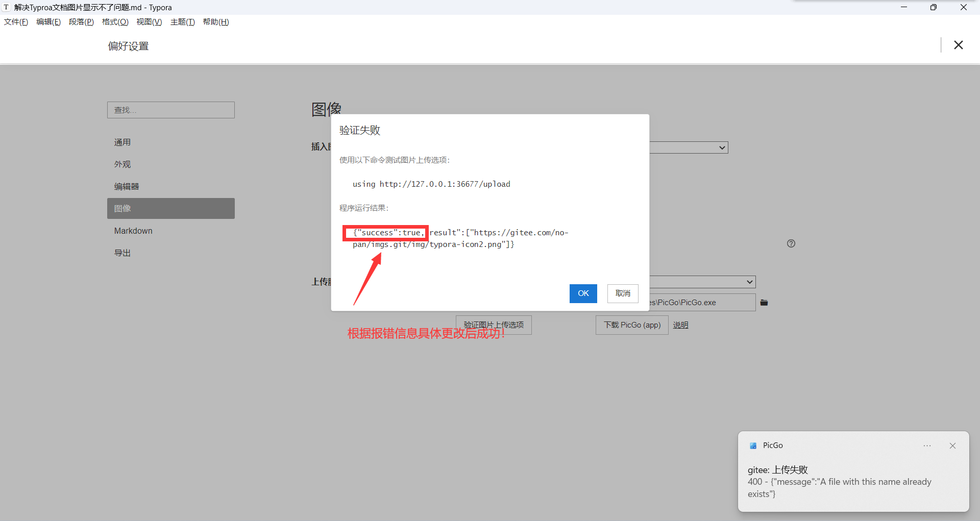Cancel the dialog with 取消
The height and width of the screenshot is (521, 980).
tap(623, 293)
